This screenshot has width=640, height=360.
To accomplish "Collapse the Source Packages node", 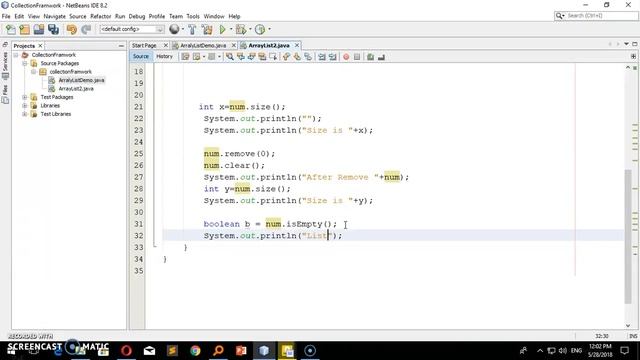I will click(x=25, y=63).
